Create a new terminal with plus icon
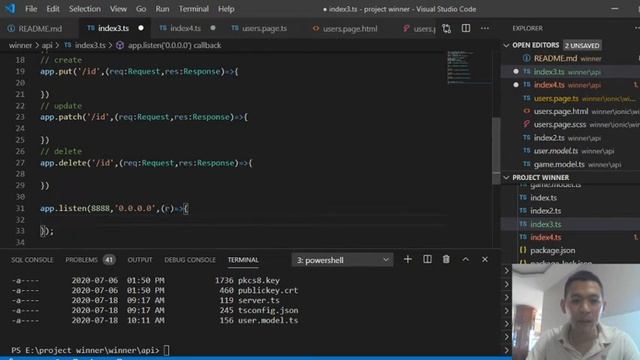The image size is (640, 360). [407, 260]
